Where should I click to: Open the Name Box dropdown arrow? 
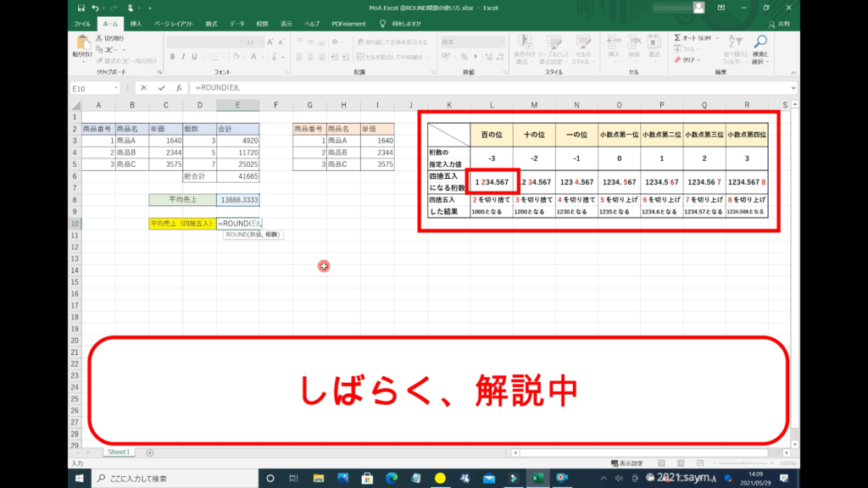pos(116,87)
